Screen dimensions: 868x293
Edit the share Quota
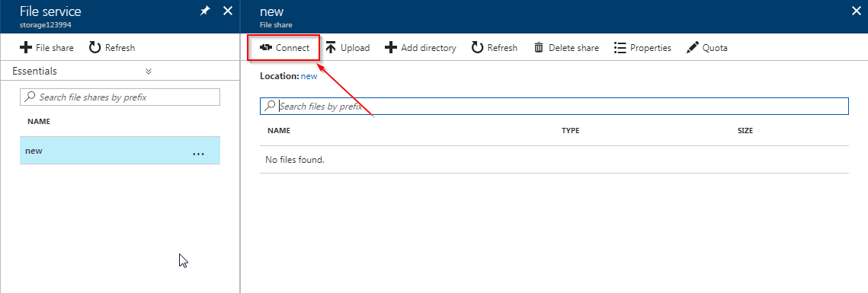coord(707,48)
